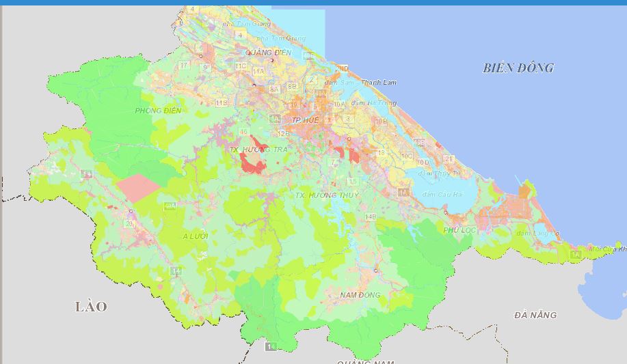
Task: Select the PHONG ĐIỀN district label
Action: (158, 111)
